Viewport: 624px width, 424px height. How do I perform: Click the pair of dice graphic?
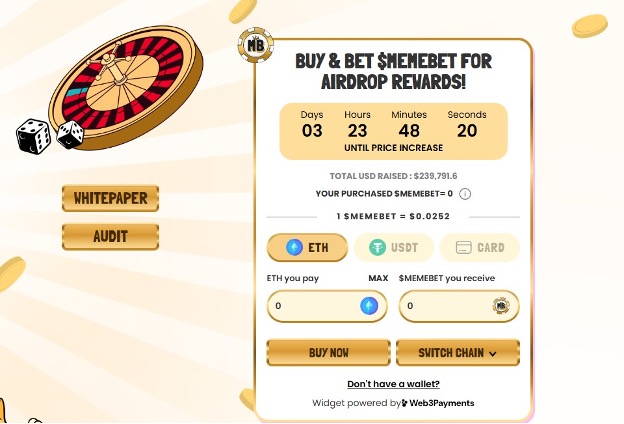coord(50,135)
